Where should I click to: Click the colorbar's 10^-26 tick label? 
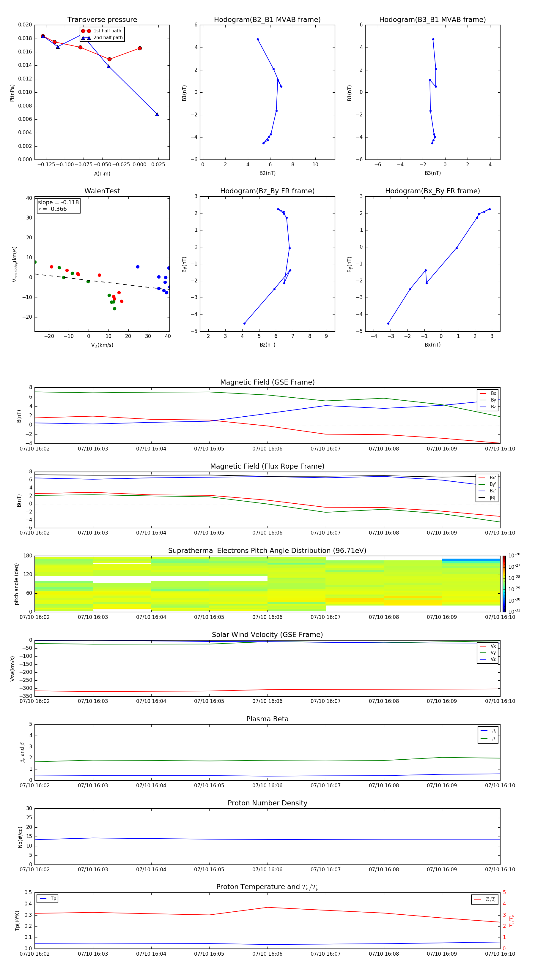(x=514, y=556)
